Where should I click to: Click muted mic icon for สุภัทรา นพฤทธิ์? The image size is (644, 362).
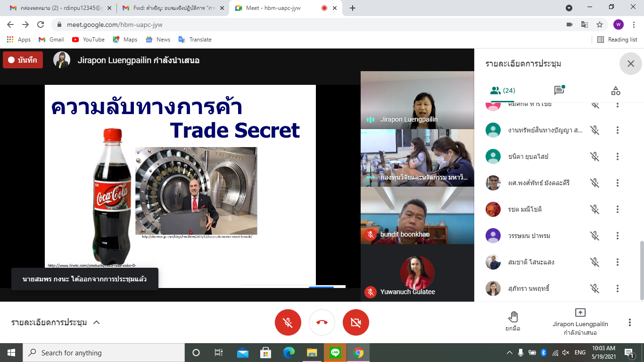595,288
